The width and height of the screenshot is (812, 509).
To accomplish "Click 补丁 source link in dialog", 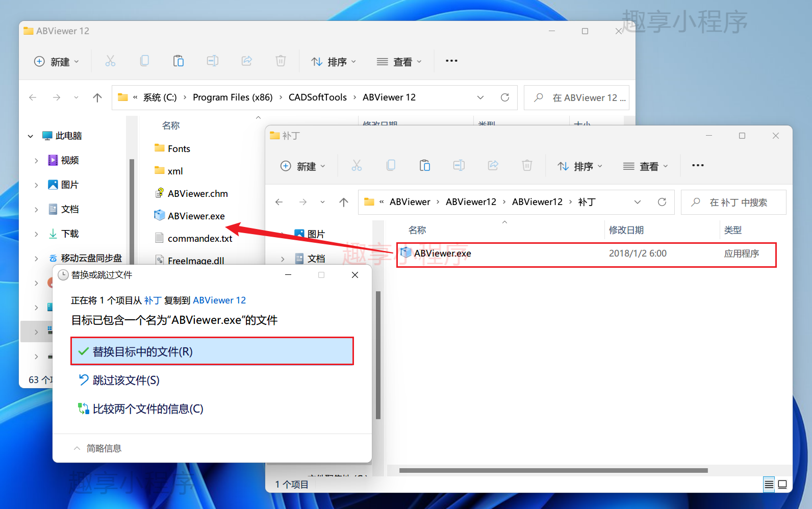I will point(153,300).
